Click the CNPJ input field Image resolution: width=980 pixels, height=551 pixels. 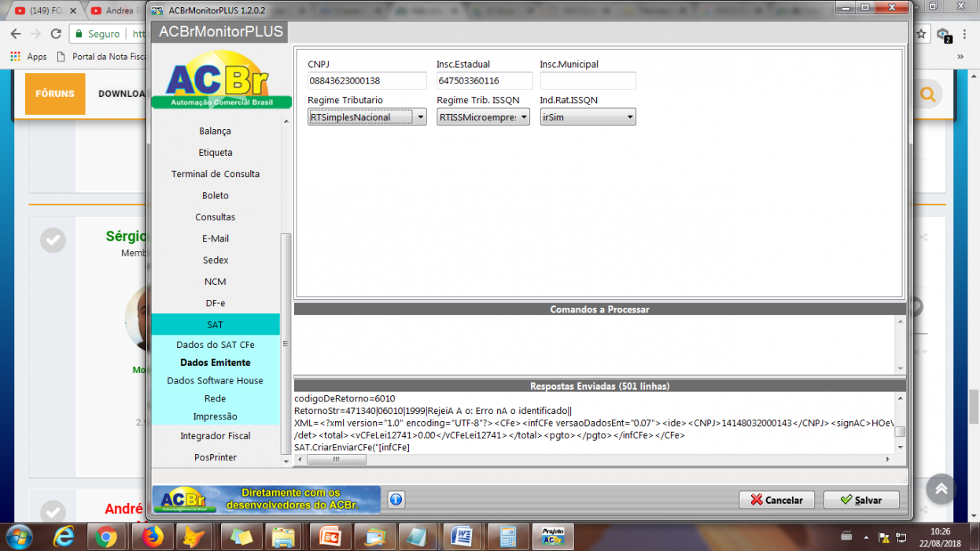[367, 81]
